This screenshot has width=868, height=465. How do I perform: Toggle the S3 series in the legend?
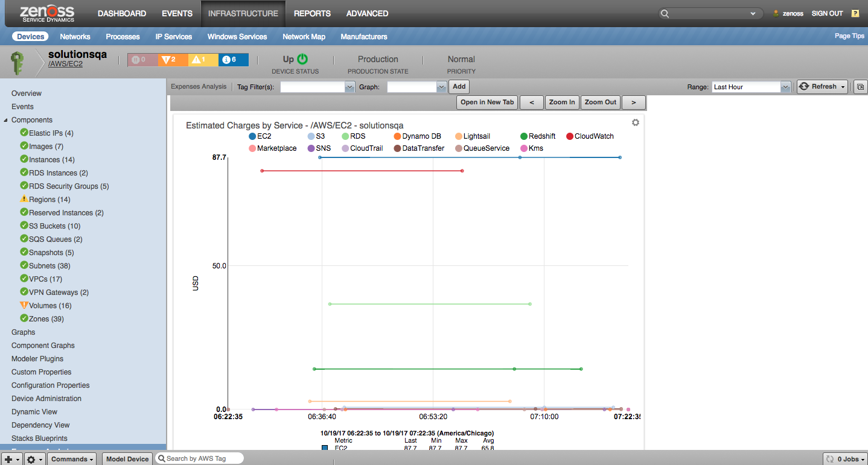pyautogui.click(x=316, y=136)
